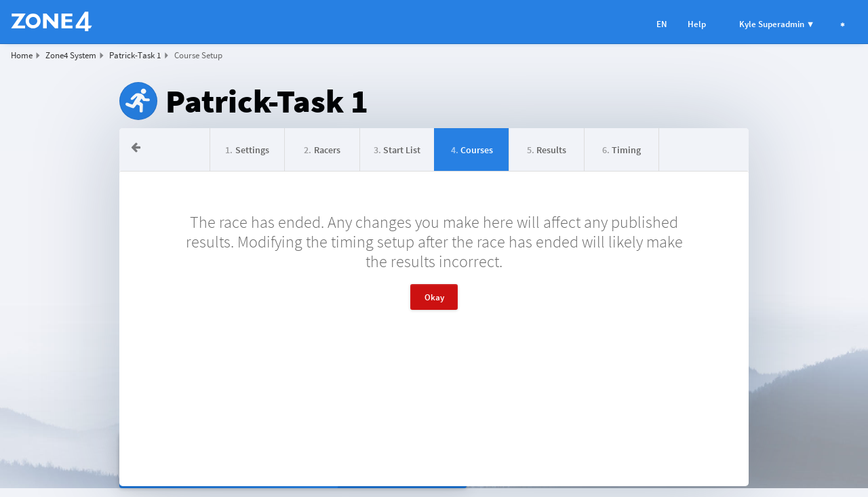Click the Zone4 logo in header

click(52, 22)
